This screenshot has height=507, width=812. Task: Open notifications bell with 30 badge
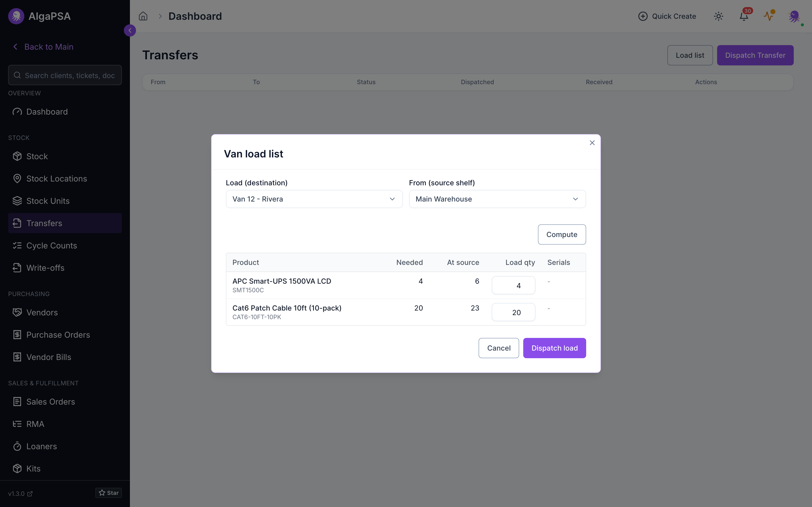click(x=744, y=16)
